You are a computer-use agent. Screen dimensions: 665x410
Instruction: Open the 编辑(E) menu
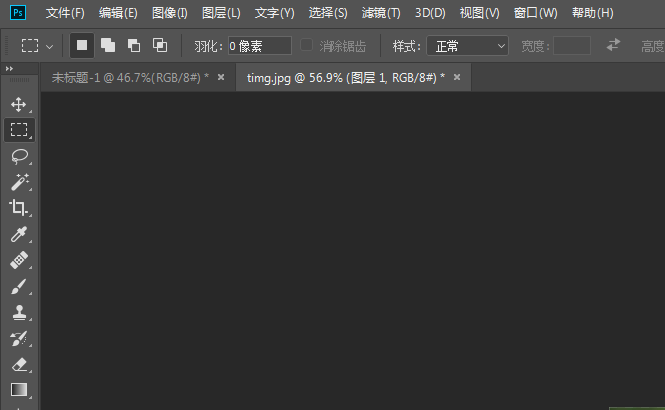point(118,13)
